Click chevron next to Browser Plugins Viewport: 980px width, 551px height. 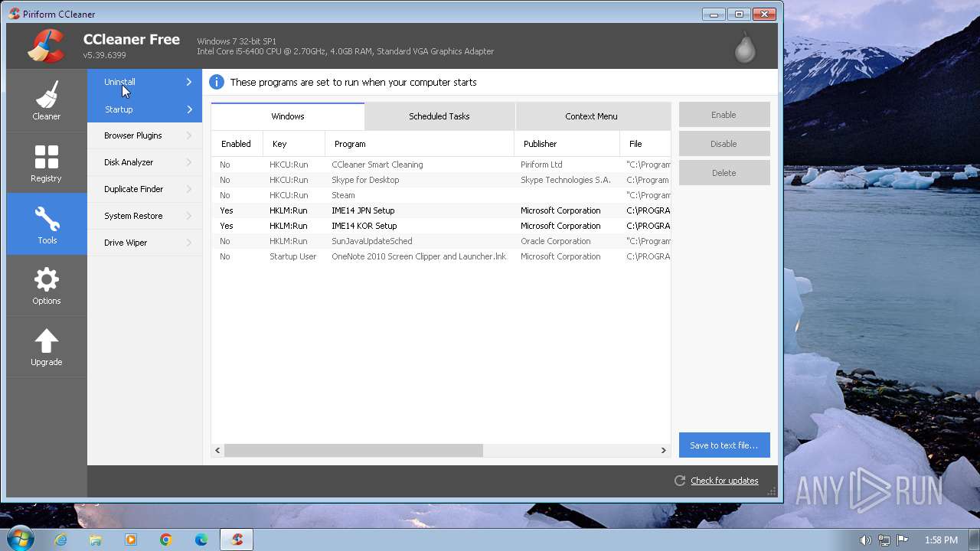click(x=189, y=135)
